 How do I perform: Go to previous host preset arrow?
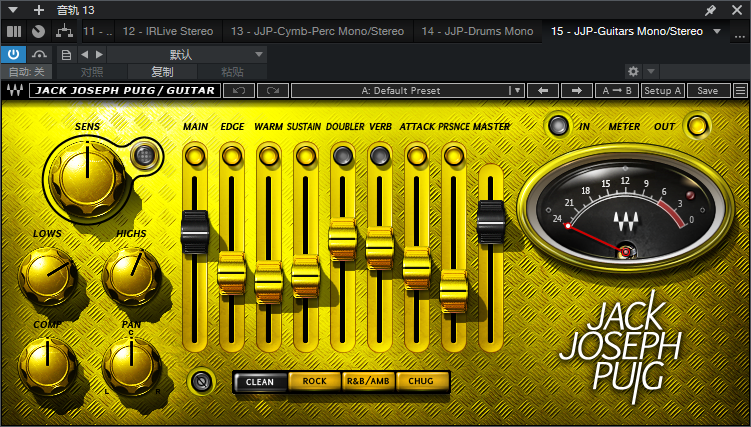coord(84,55)
